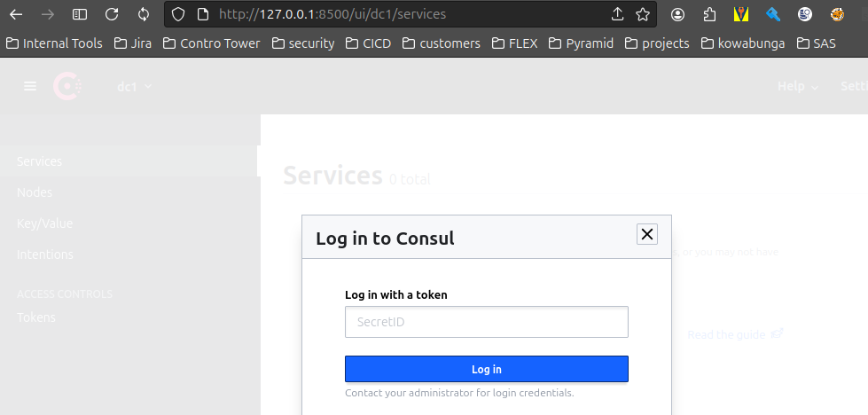The width and height of the screenshot is (868, 415).
Task: Open the CICD bookmark folder
Action: (x=368, y=43)
